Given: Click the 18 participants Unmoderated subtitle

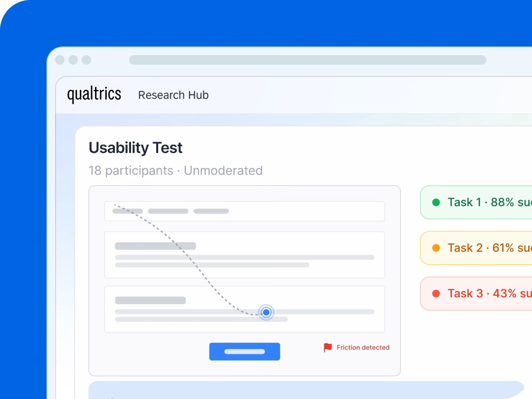Looking at the screenshot, I should pos(175,171).
